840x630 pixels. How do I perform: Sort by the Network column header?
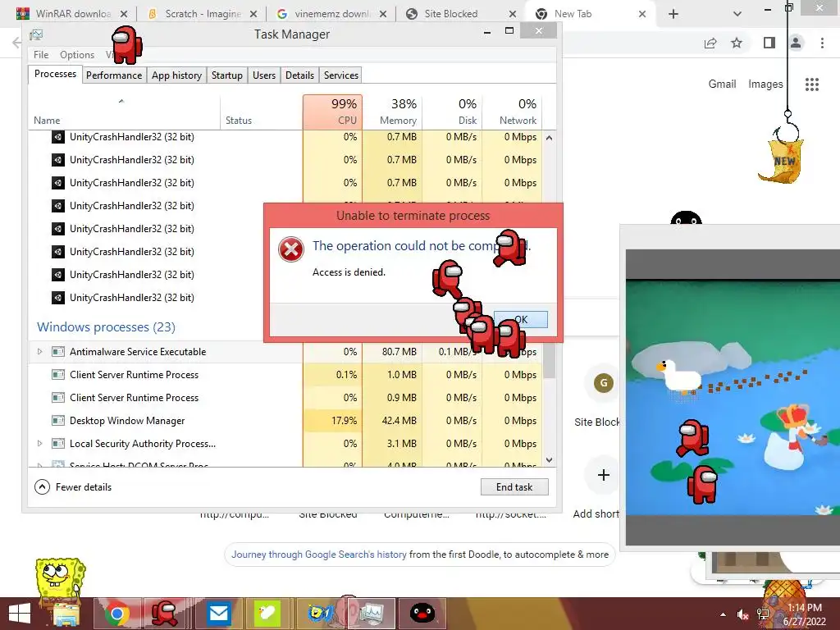[x=513, y=112]
